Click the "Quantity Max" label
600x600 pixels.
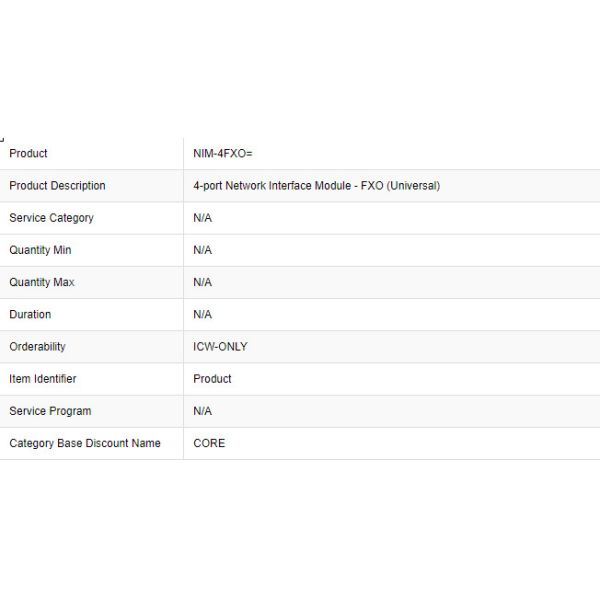[42, 282]
